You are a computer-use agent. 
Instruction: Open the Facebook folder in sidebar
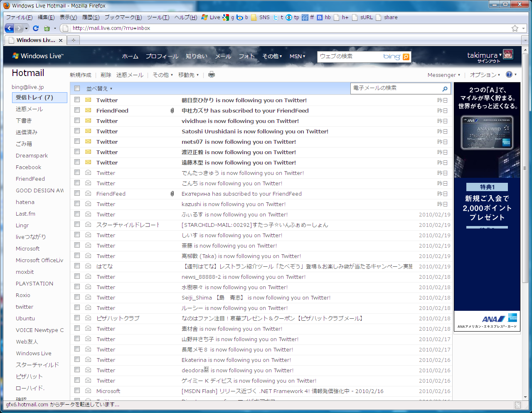coord(29,167)
